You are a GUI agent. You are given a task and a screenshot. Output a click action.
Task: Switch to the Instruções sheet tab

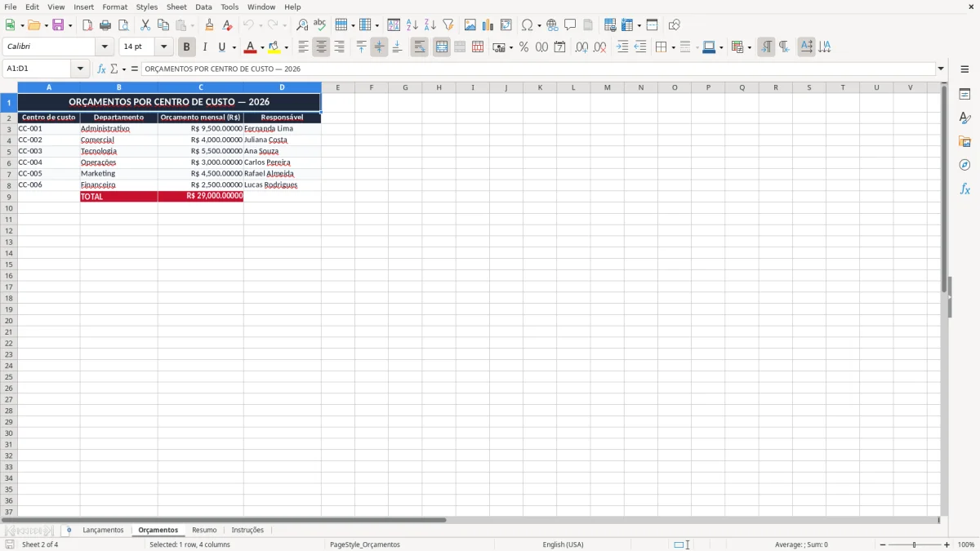(247, 531)
